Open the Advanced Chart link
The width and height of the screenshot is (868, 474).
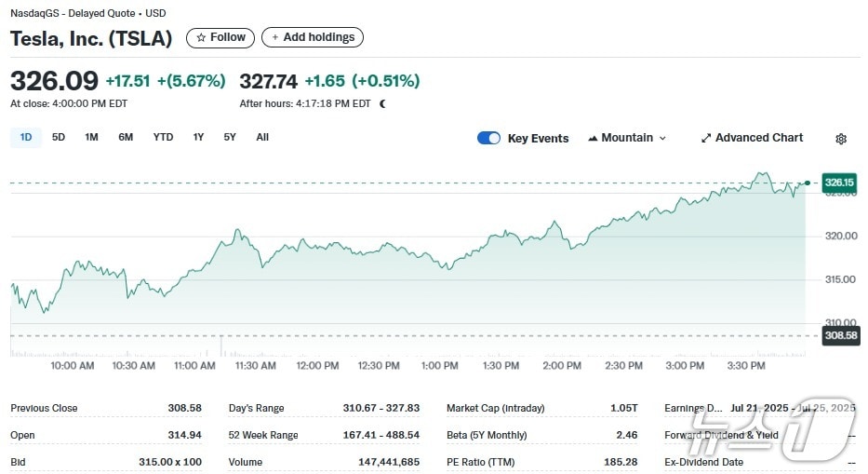point(758,138)
